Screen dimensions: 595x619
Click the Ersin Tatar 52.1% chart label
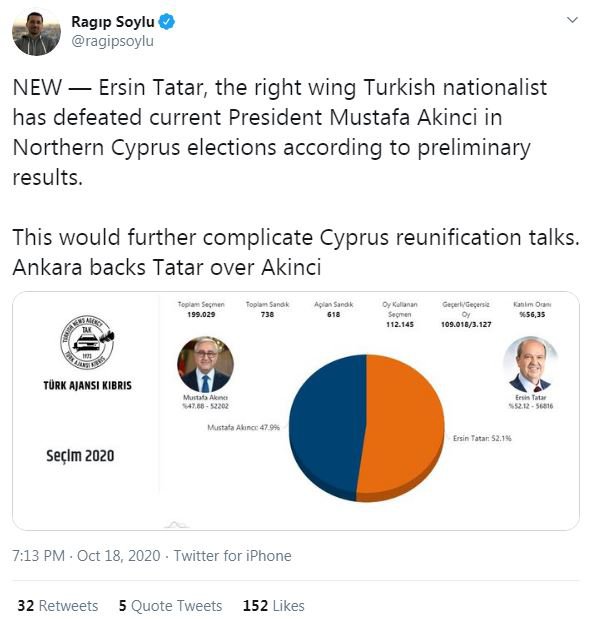[482, 438]
